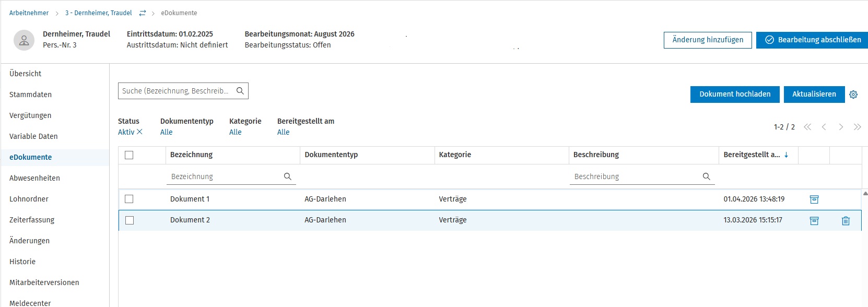Click sort arrow on Bereitgestellt am column
Screen dimensions: 868x307
[x=787, y=155]
